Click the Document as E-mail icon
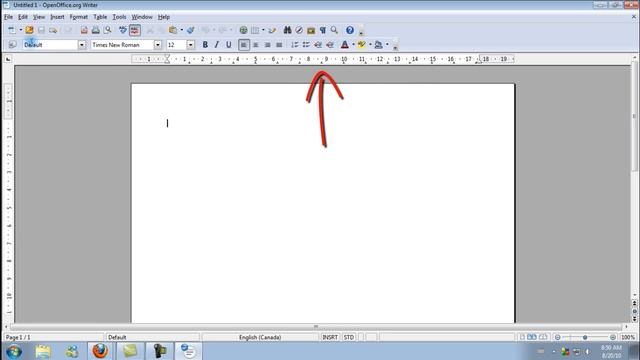 [53, 30]
